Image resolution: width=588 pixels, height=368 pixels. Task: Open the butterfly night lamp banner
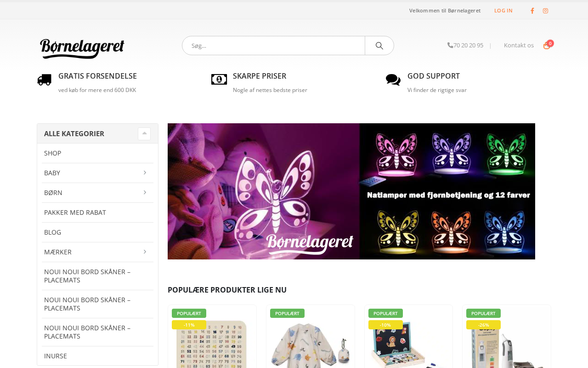[x=351, y=191]
